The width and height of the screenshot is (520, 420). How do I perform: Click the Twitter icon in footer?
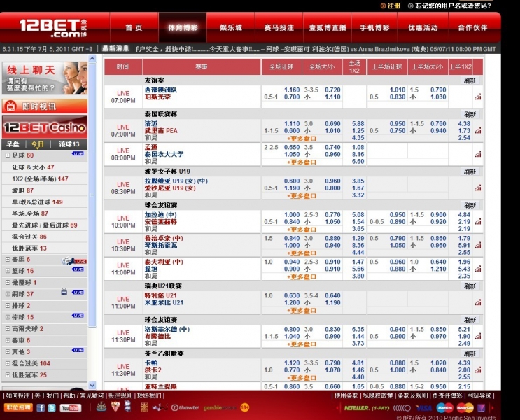[x=52, y=407]
